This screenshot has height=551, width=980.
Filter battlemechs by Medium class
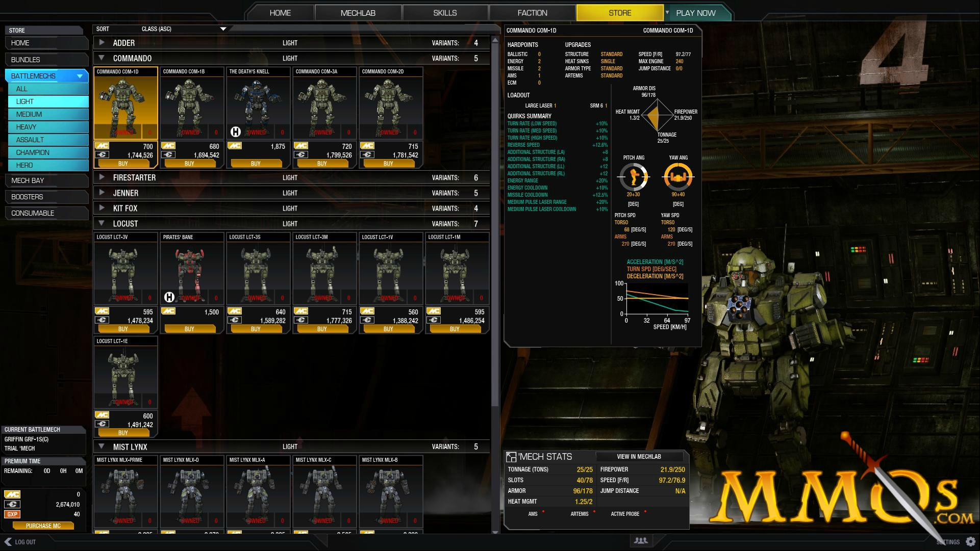click(x=48, y=114)
